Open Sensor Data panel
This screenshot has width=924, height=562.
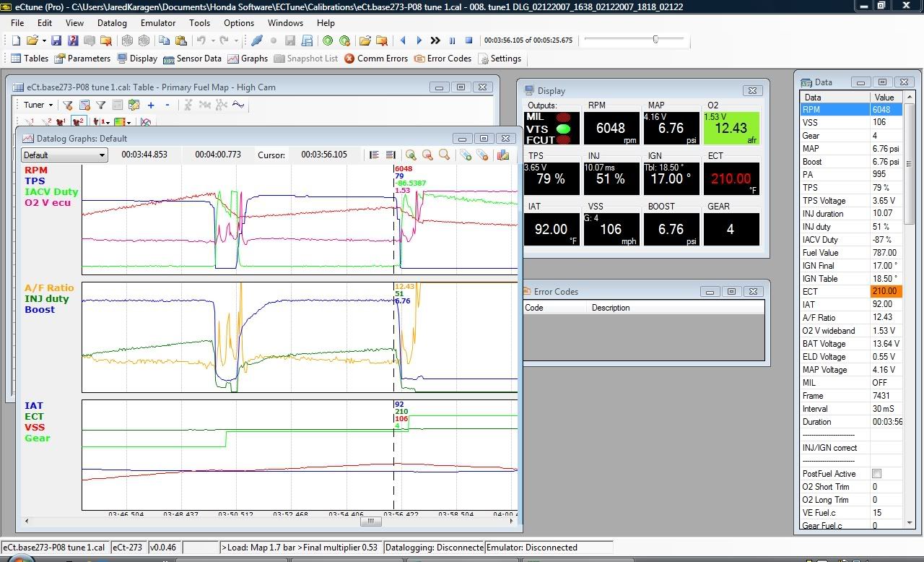[x=192, y=59]
